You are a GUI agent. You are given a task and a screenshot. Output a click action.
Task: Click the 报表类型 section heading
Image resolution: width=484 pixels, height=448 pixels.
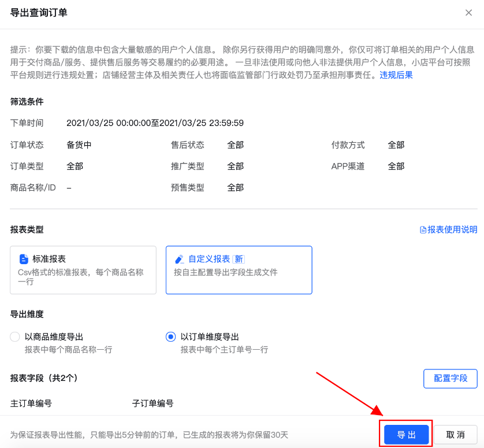(27, 229)
